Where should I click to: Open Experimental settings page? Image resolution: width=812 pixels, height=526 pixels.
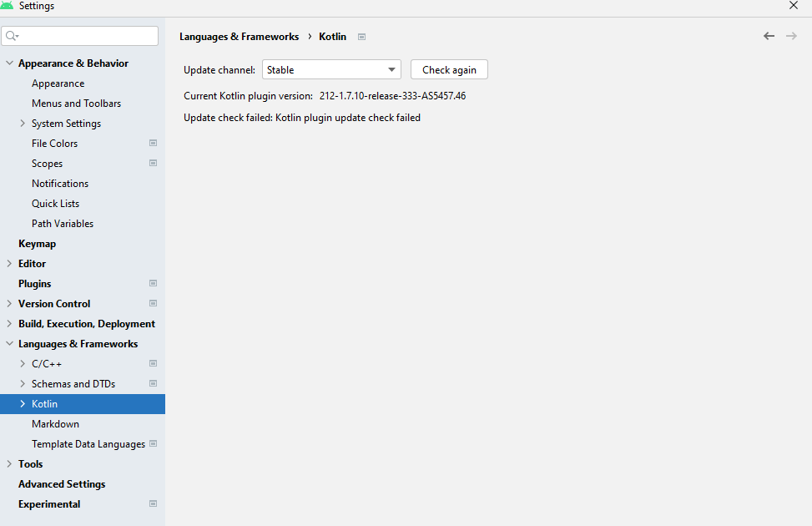click(49, 504)
